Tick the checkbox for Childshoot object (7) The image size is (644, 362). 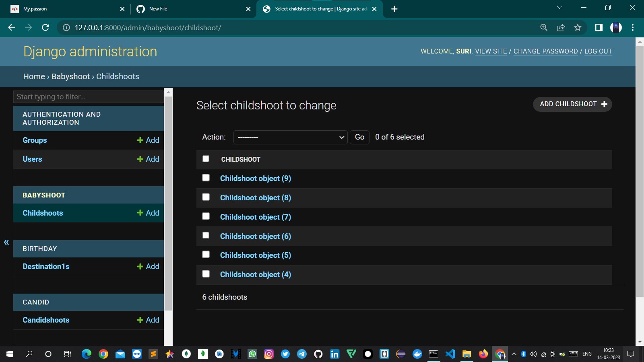click(206, 216)
